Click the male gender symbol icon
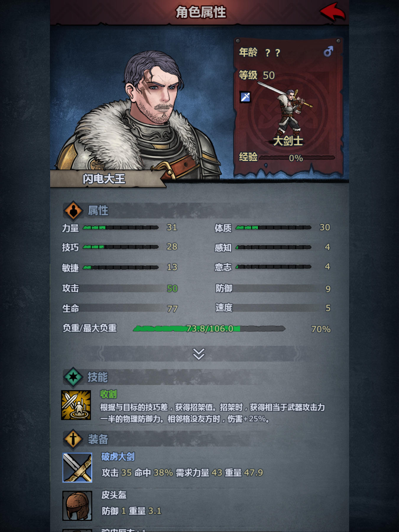This screenshot has width=399, height=532. [328, 51]
